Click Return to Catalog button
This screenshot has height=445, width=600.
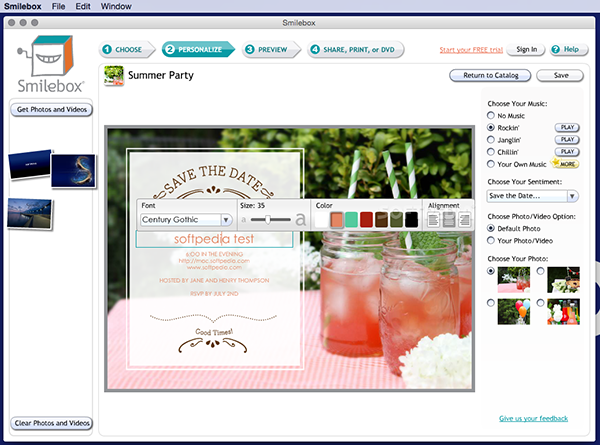tap(490, 75)
